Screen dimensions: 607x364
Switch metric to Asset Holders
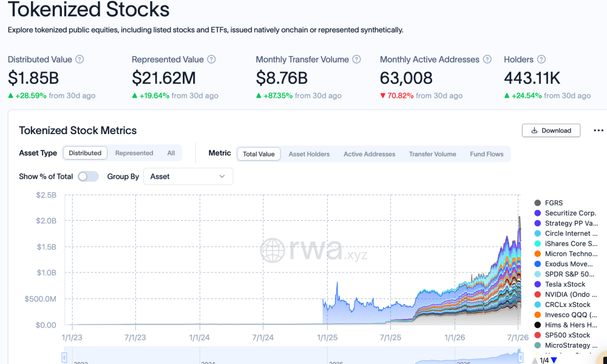click(309, 154)
